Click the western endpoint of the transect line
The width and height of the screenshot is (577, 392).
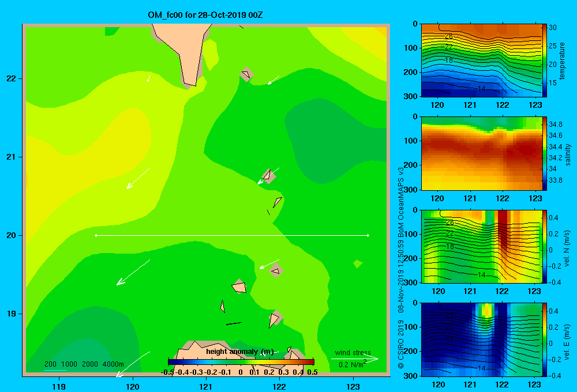point(96,235)
